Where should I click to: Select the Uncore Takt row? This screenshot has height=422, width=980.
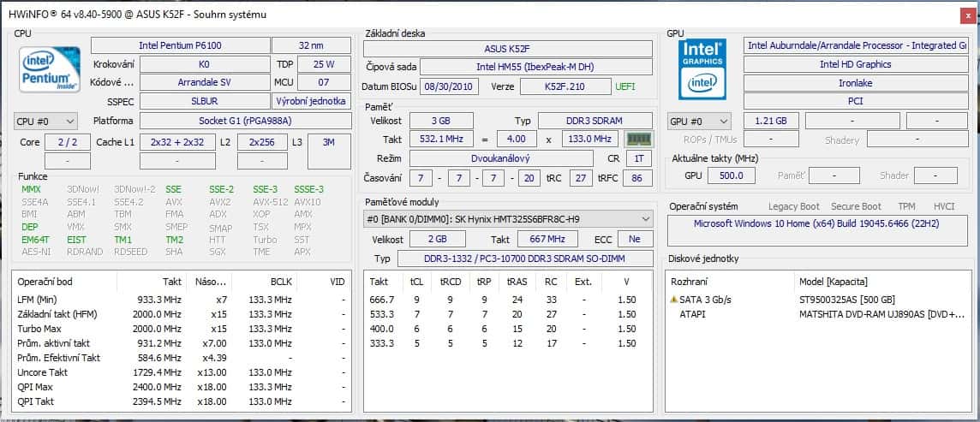(x=182, y=372)
